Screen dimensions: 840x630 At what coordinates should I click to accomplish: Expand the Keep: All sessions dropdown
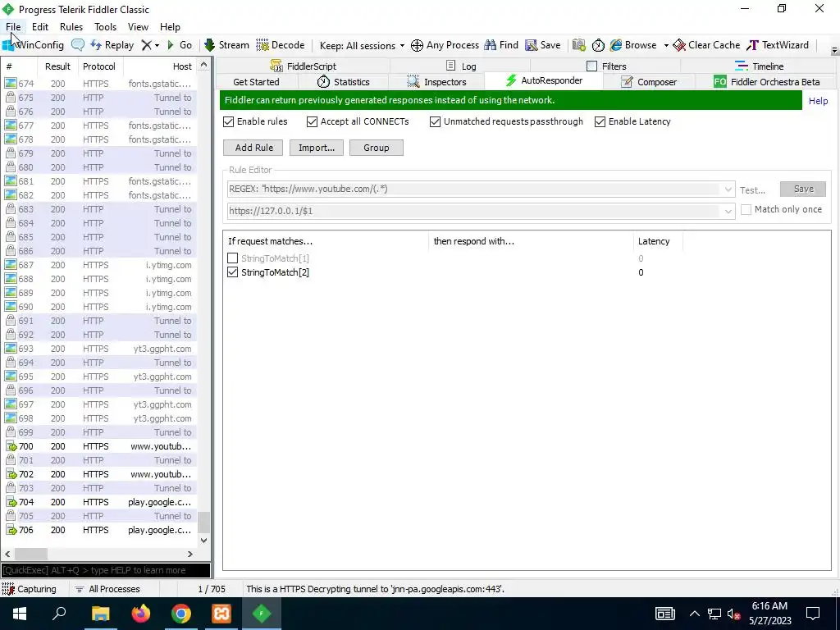coord(362,46)
